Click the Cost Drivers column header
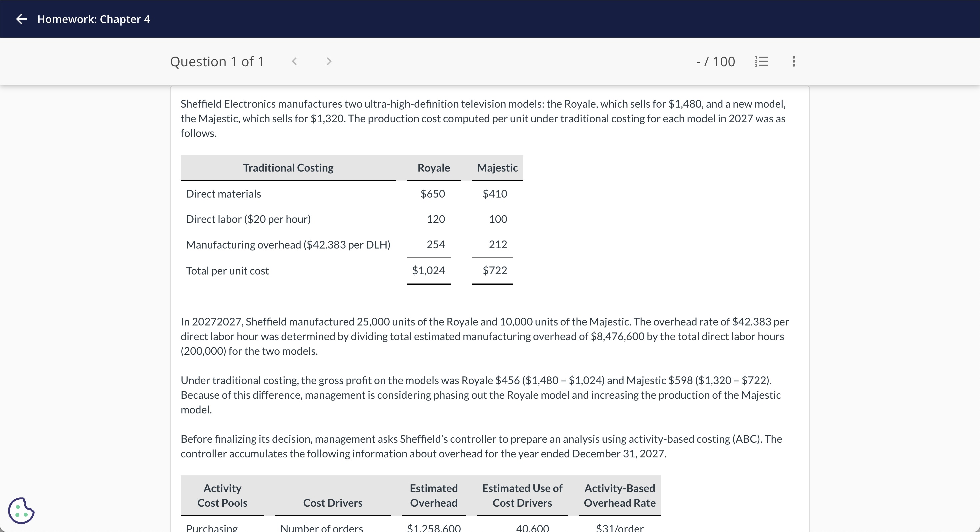This screenshot has width=980, height=532. 333,503
